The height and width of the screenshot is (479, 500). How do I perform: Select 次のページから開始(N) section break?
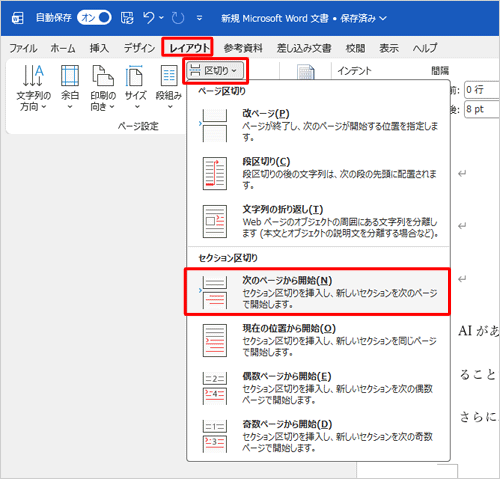coord(318,292)
